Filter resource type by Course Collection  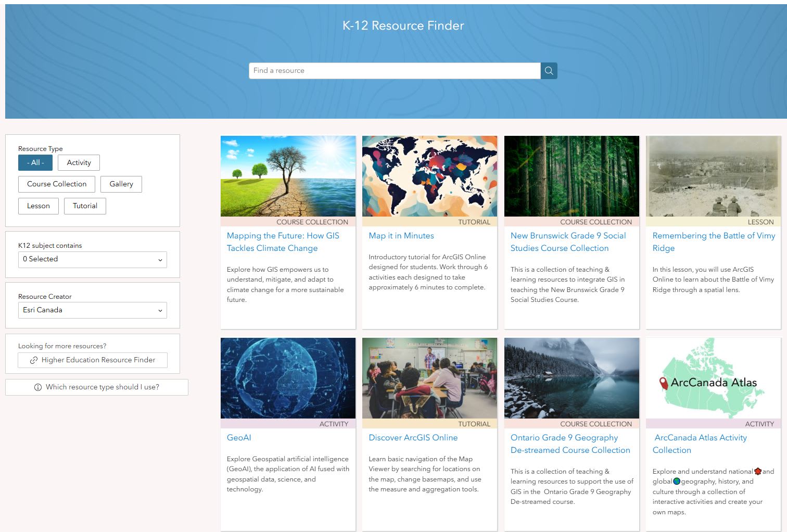click(57, 184)
